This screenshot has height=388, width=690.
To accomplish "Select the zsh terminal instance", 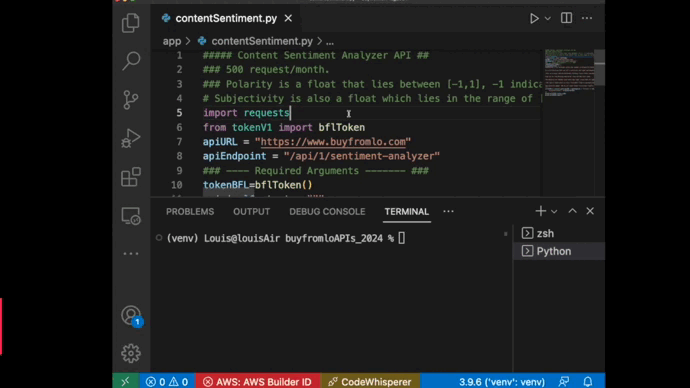I will click(559, 233).
